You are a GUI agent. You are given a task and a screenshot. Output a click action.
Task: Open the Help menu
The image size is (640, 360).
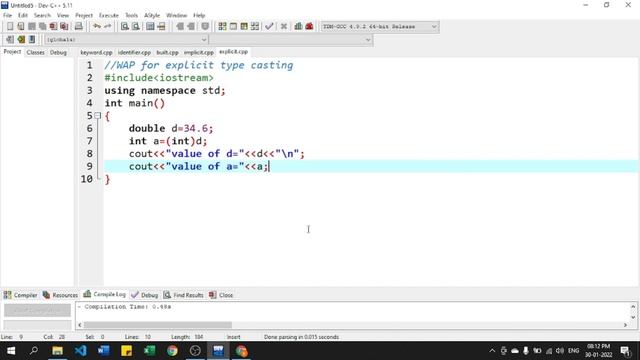tap(199, 16)
